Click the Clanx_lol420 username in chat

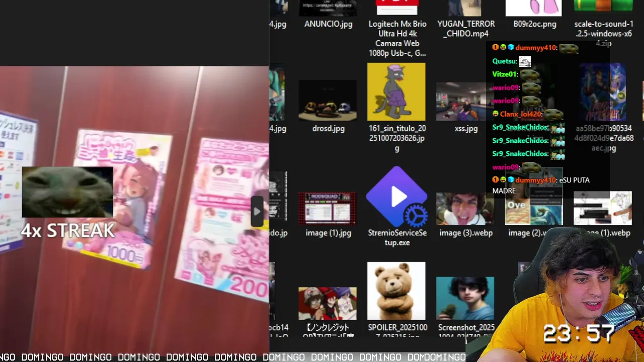click(521, 114)
